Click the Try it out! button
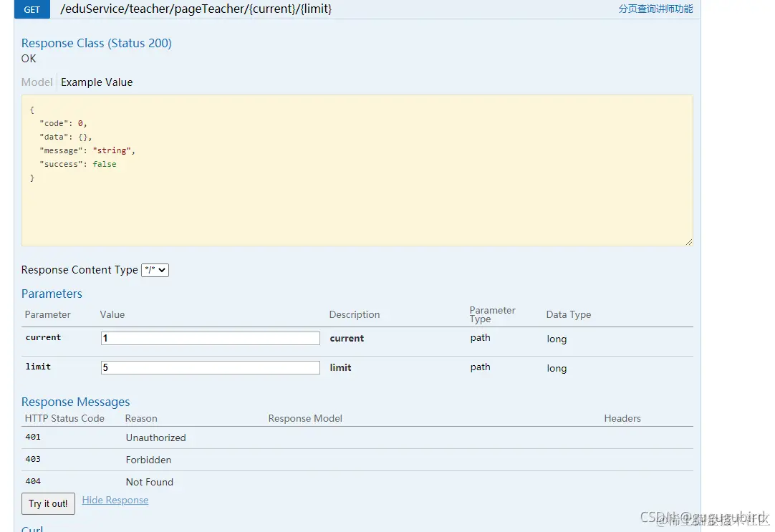Screen dimensions: 775x532 click(x=48, y=503)
